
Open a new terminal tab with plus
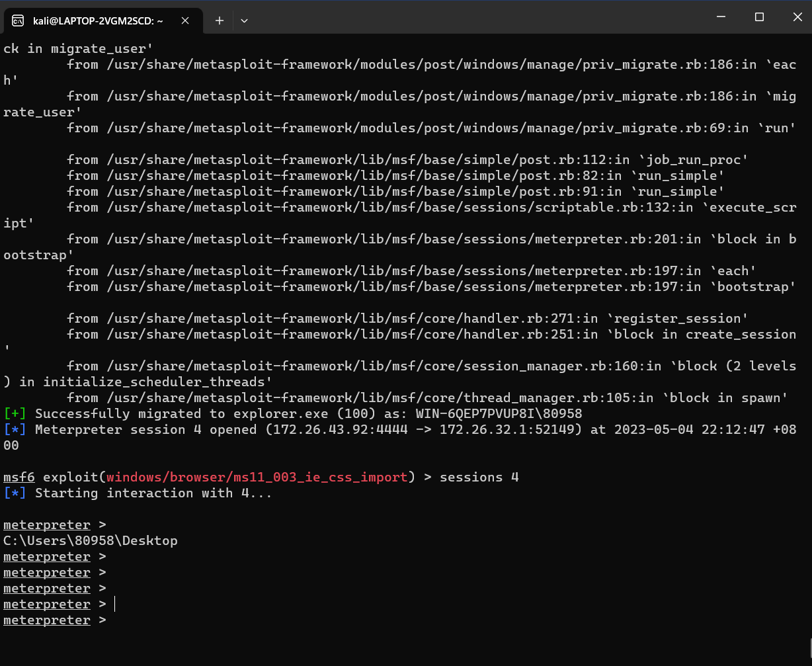[220, 21]
